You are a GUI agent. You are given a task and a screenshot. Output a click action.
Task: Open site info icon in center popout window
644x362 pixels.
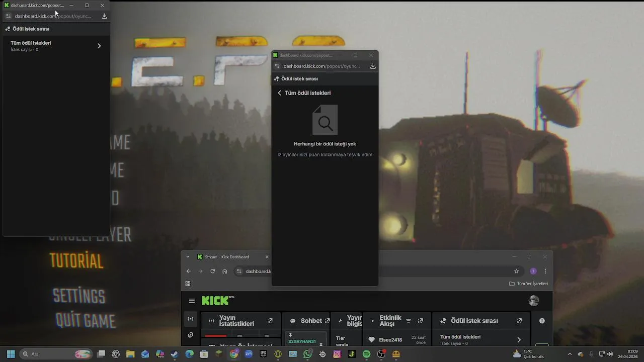click(277, 66)
